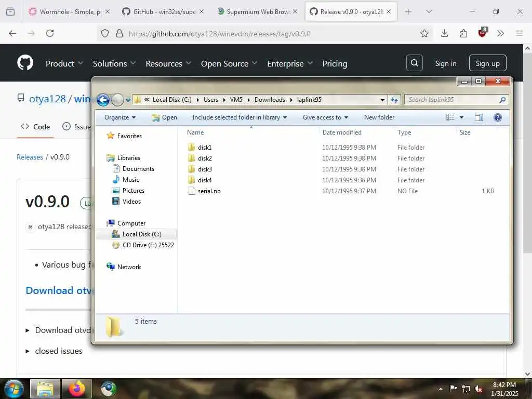This screenshot has height=399, width=532.
Task: Open Give access to dropdown
Action: pyautogui.click(x=325, y=117)
